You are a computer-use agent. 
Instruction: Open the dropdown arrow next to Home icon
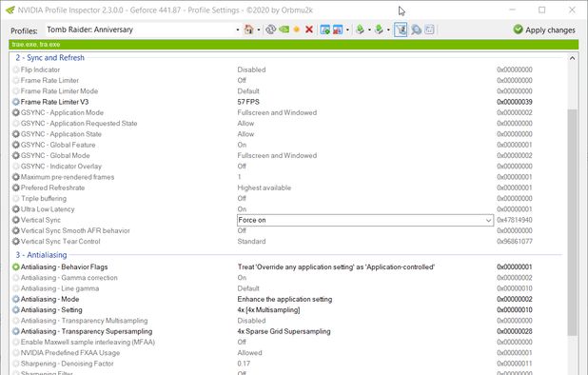pyautogui.click(x=259, y=30)
